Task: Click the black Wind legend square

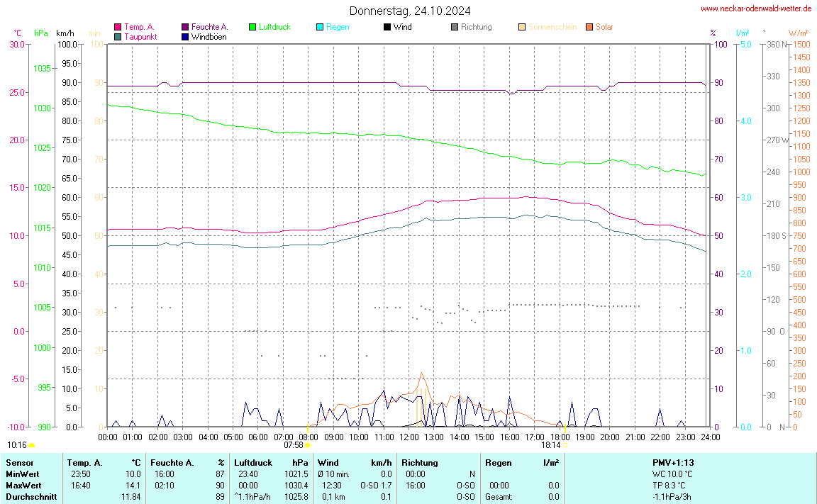Action: pos(387,27)
